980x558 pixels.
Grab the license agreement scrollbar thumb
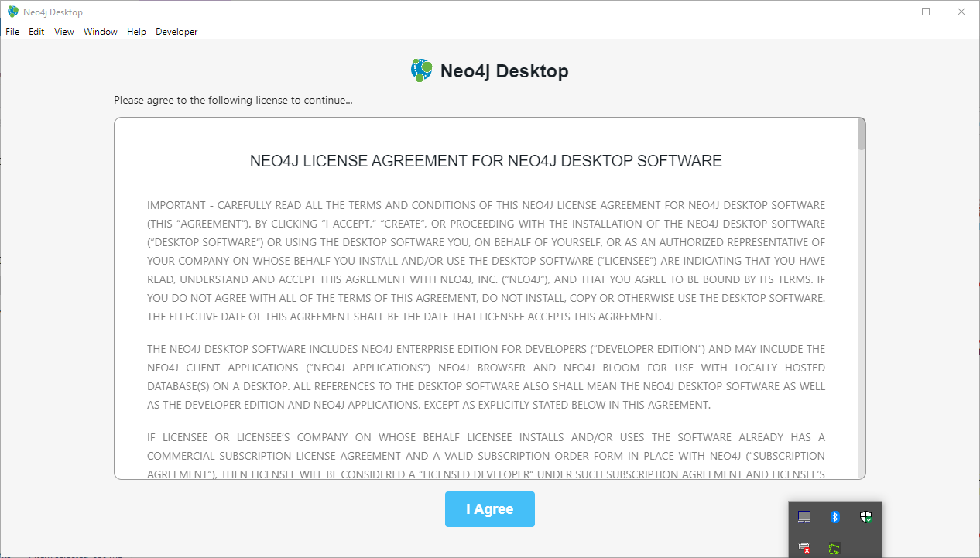point(862,134)
